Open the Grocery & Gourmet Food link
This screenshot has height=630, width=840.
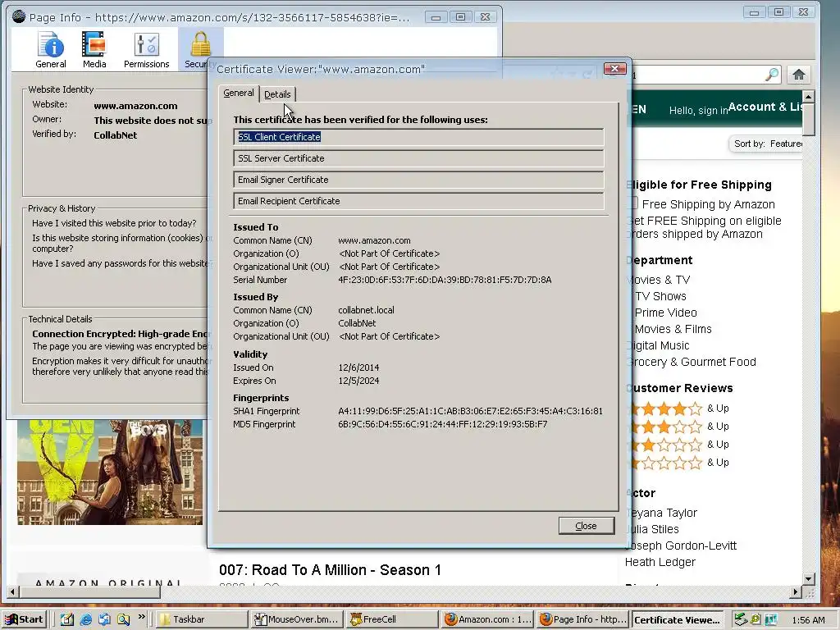tap(691, 362)
